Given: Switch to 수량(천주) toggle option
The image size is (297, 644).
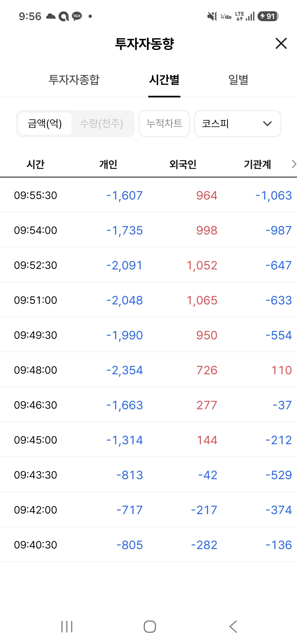Looking at the screenshot, I should click(101, 124).
